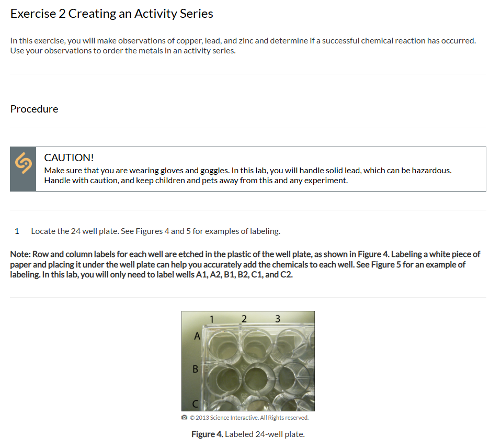Click the column label 2 on the plate image
The image size is (490, 448).
click(244, 319)
